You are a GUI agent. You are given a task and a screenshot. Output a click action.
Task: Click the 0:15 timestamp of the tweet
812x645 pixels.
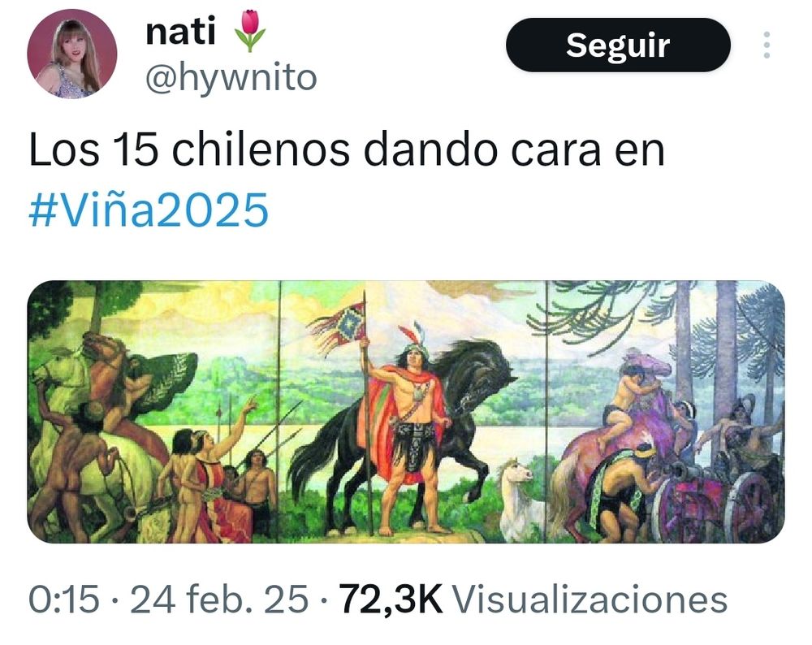[x=63, y=599]
